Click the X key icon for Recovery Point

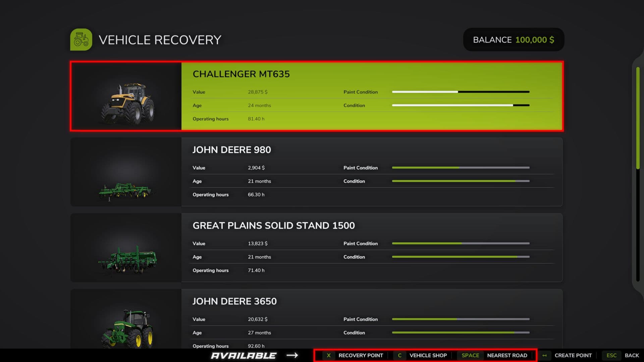(x=329, y=355)
